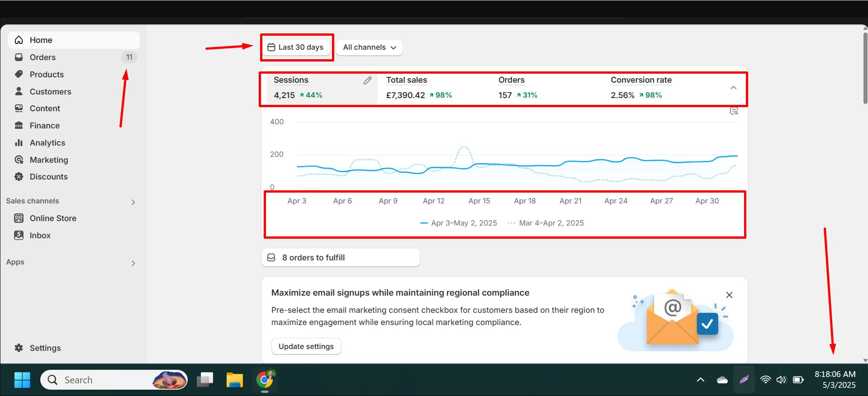The width and height of the screenshot is (868, 396).
Task: Click the pencil edit icon beside Sessions
Action: tap(367, 80)
